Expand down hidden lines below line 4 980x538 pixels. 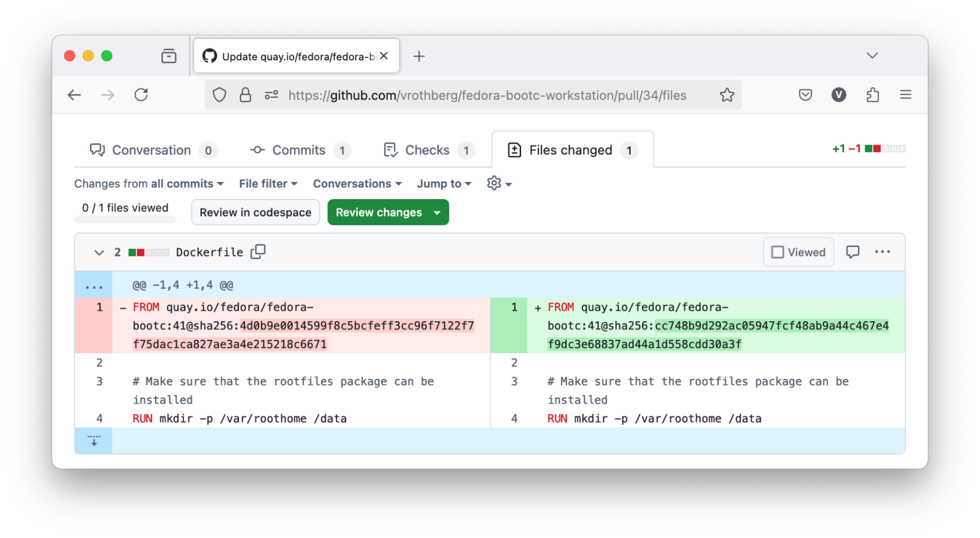(x=94, y=440)
